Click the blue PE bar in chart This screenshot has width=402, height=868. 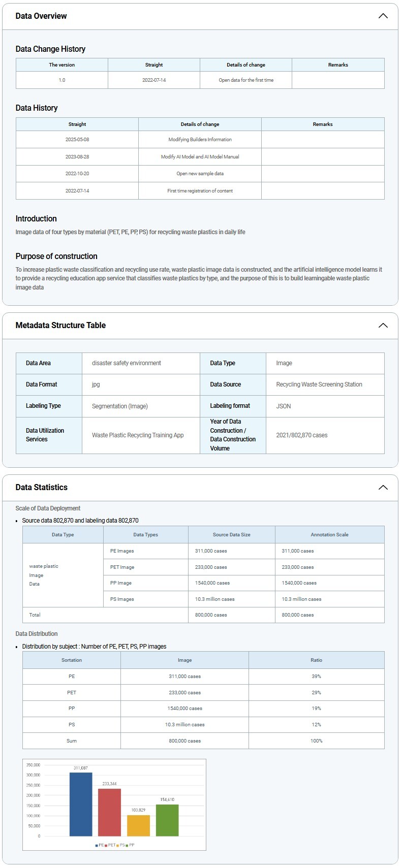coord(81,804)
